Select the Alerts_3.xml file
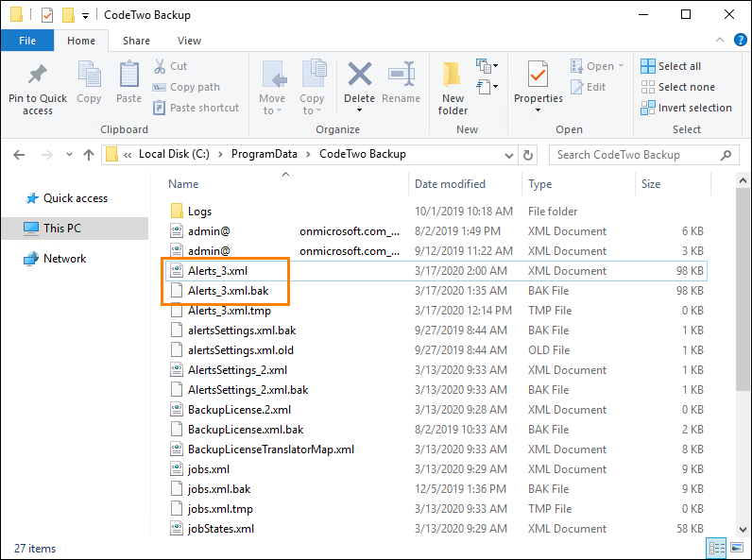 click(x=436, y=271)
